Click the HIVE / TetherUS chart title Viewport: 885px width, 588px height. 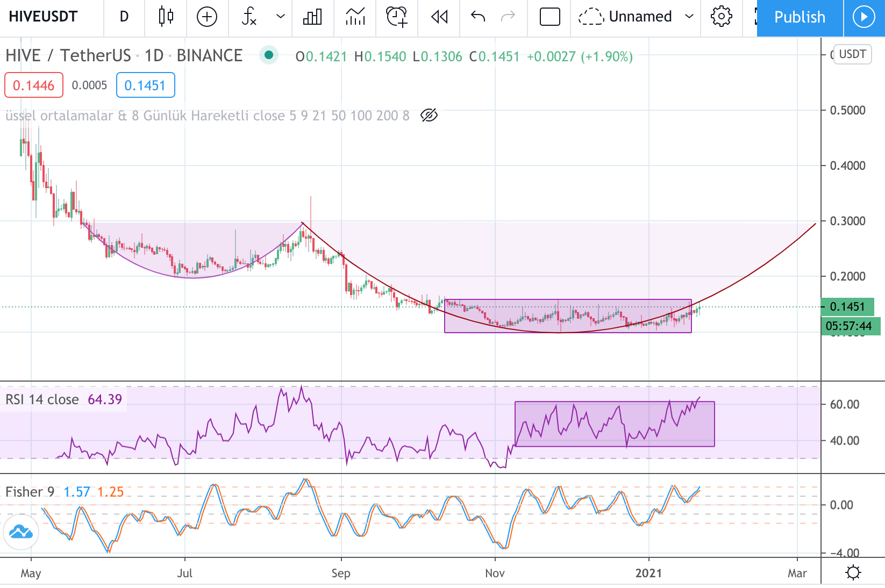pyautogui.click(x=124, y=55)
